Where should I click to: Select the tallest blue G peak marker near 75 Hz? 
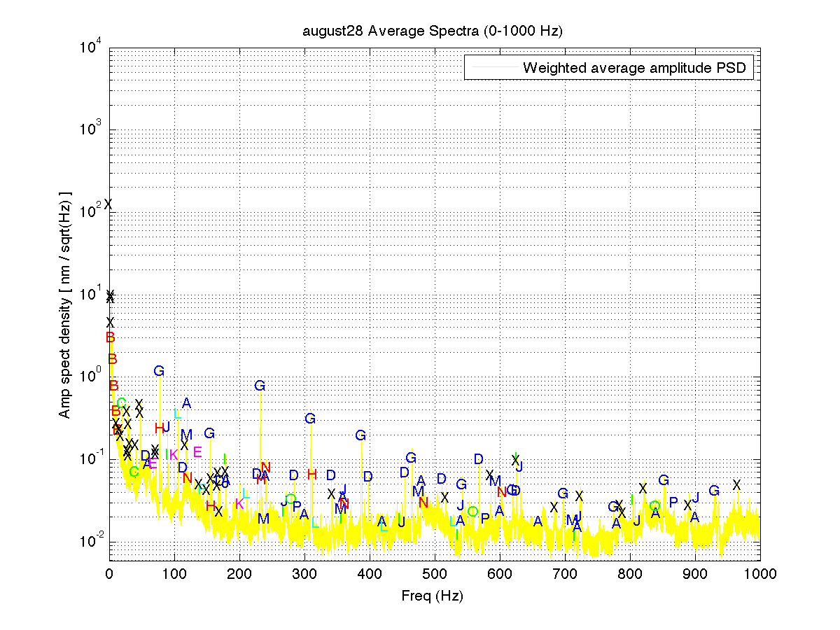pyautogui.click(x=159, y=371)
